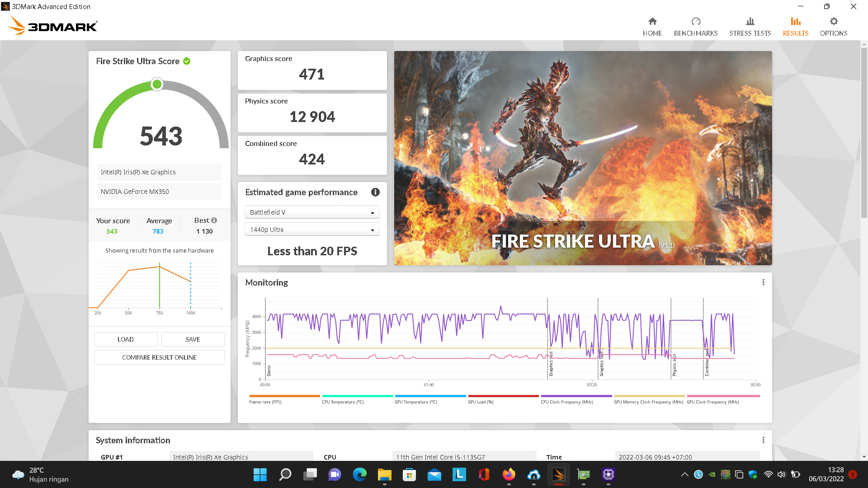Open the 1440p Ultra resolution dropdown

pos(312,230)
